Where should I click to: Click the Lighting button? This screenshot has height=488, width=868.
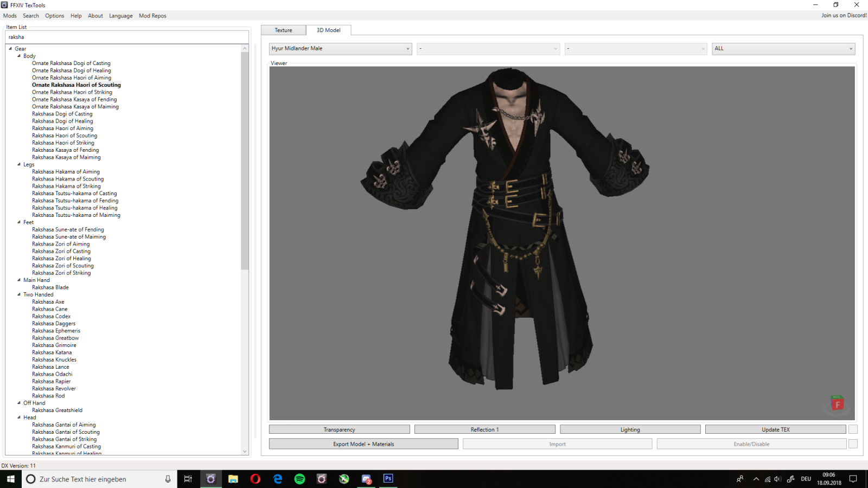[x=630, y=429]
